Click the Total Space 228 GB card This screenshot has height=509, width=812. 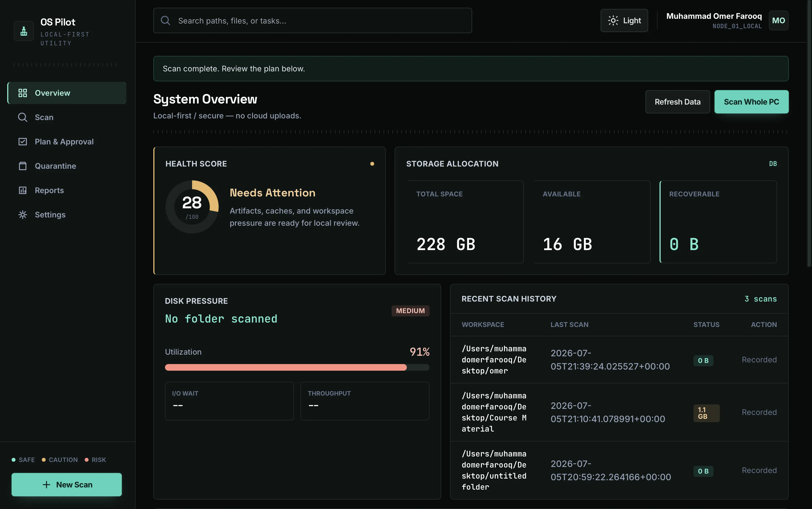pos(466,222)
